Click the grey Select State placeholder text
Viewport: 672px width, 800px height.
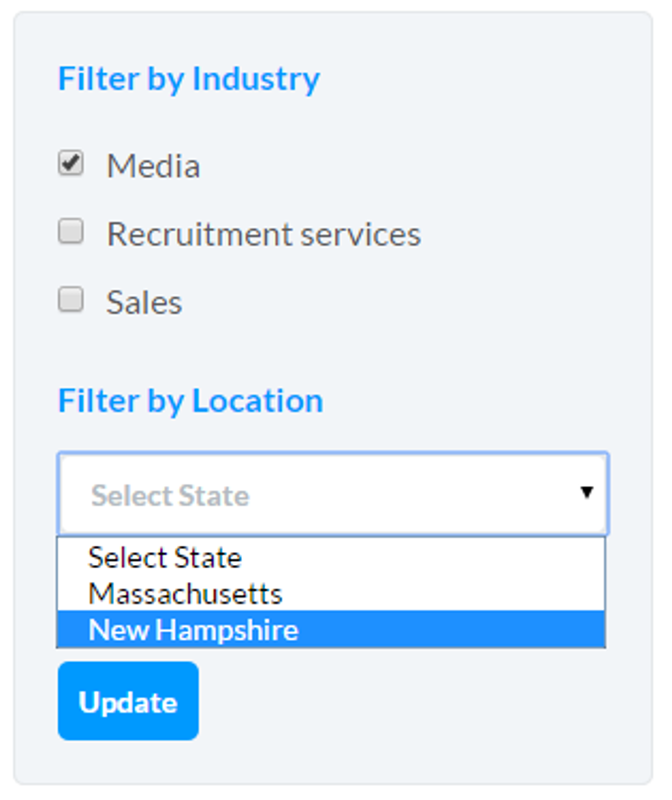click(x=170, y=496)
